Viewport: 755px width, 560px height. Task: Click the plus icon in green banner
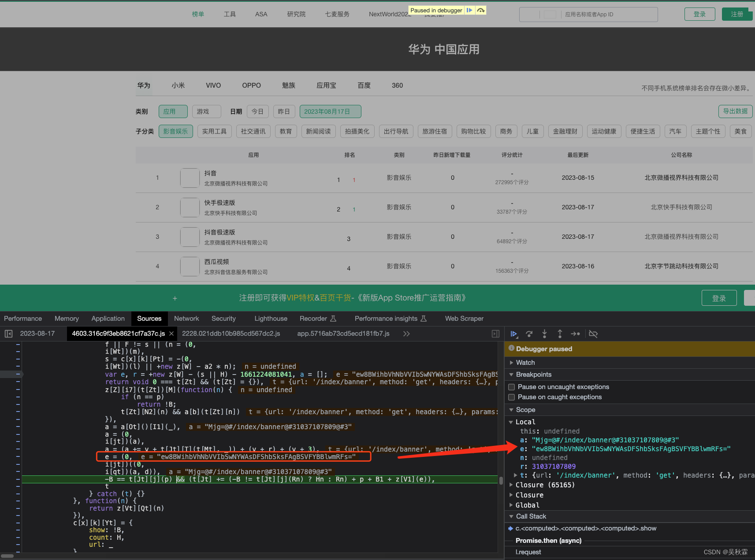[x=175, y=298]
